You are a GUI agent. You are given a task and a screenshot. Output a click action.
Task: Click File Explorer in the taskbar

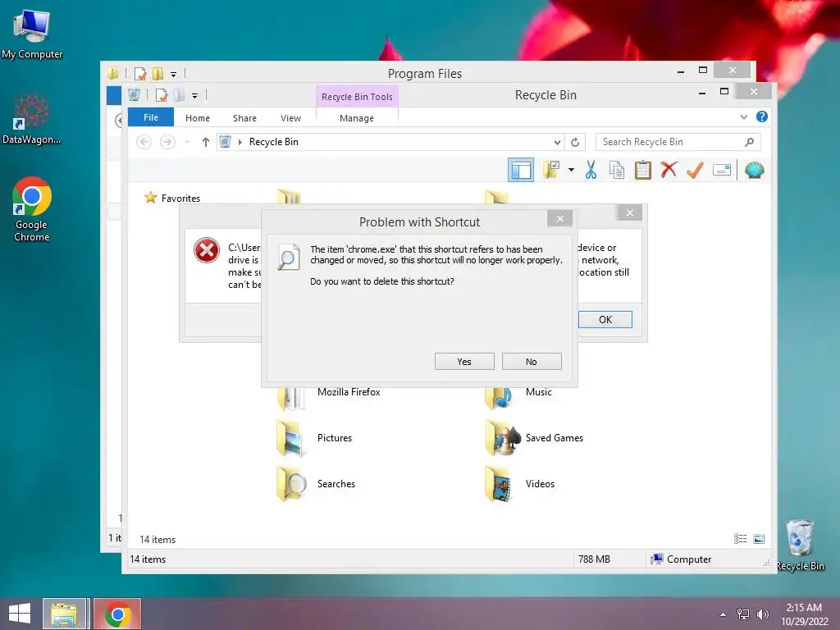point(64,614)
